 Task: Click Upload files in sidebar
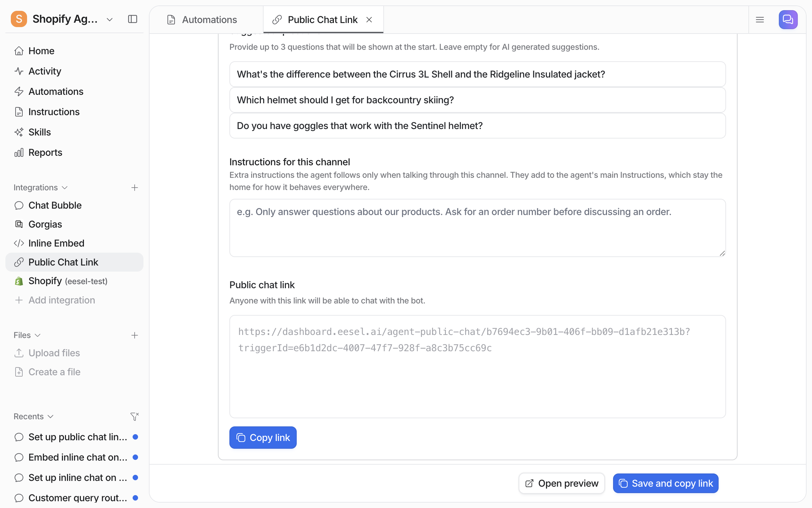click(x=74, y=353)
